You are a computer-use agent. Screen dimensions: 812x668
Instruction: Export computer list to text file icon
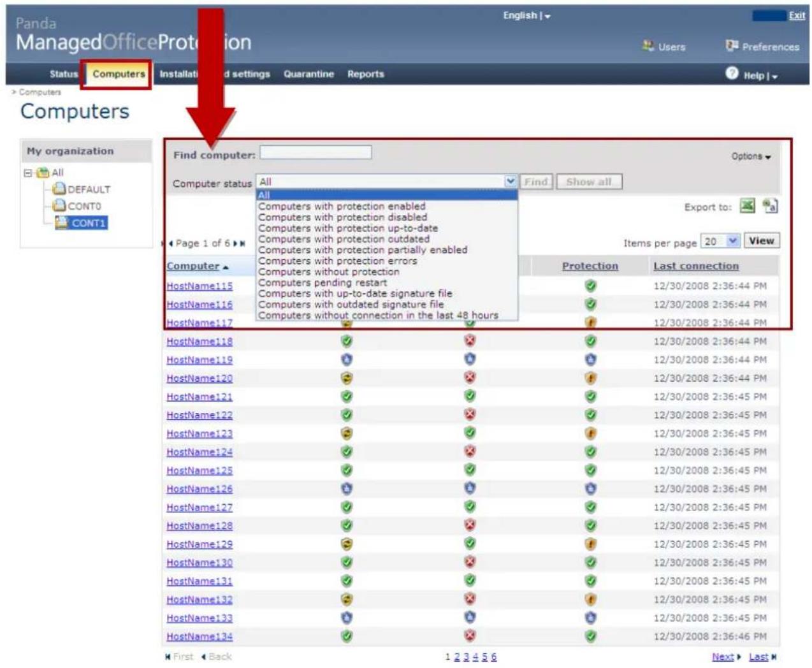[x=770, y=206]
